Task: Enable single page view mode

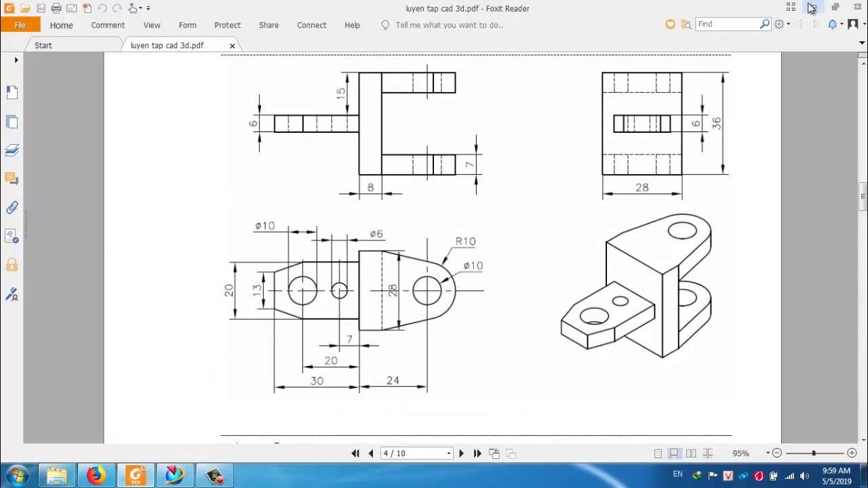Action: pyautogui.click(x=658, y=453)
